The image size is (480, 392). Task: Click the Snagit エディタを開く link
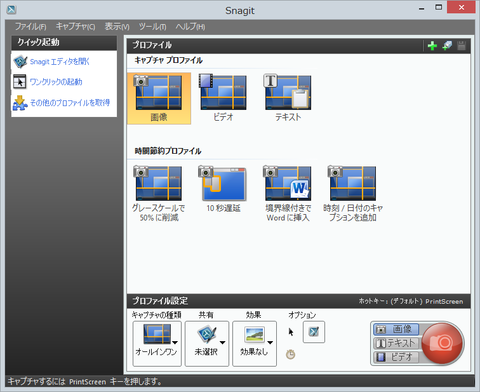click(x=60, y=62)
